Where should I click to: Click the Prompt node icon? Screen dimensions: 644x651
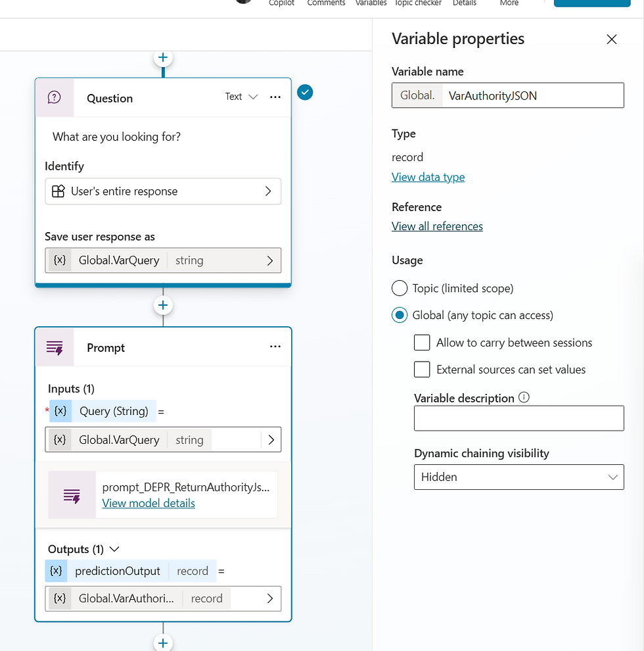tap(55, 348)
